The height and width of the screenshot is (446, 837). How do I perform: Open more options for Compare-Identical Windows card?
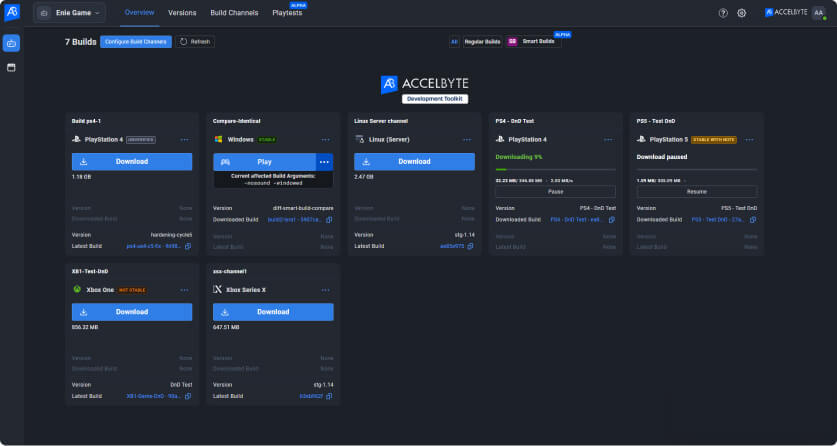tap(326, 140)
